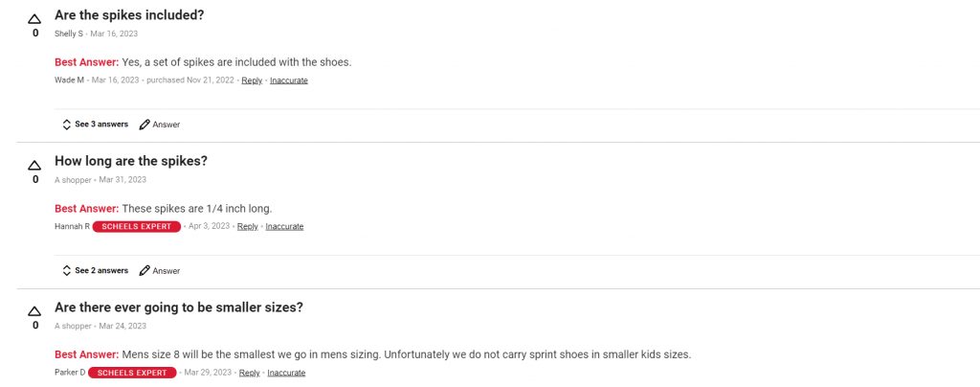The height and width of the screenshot is (387, 980).
Task: Upvote the 'How long are the spikes?' question
Action: click(x=35, y=165)
